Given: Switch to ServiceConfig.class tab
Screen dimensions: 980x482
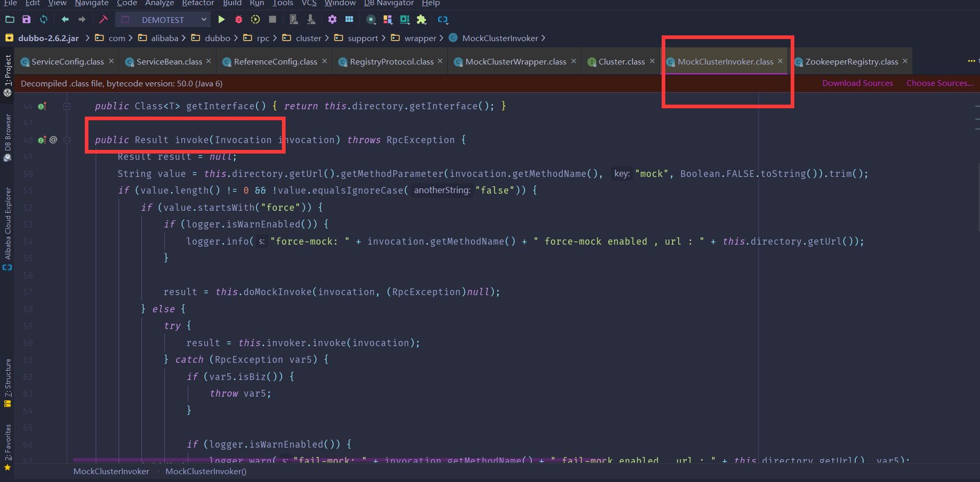Looking at the screenshot, I should pos(67,61).
